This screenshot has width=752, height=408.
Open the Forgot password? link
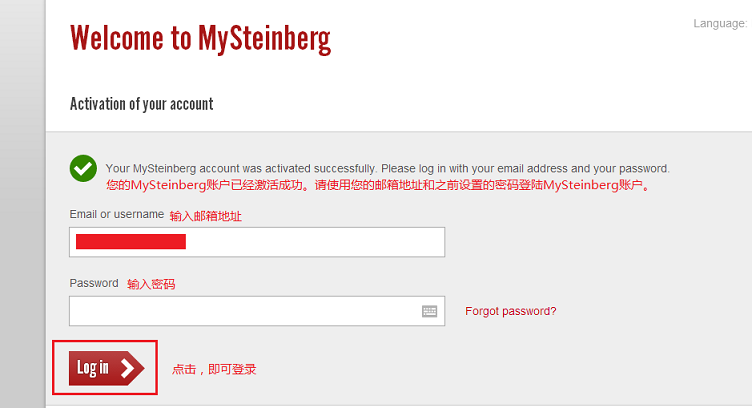click(510, 311)
